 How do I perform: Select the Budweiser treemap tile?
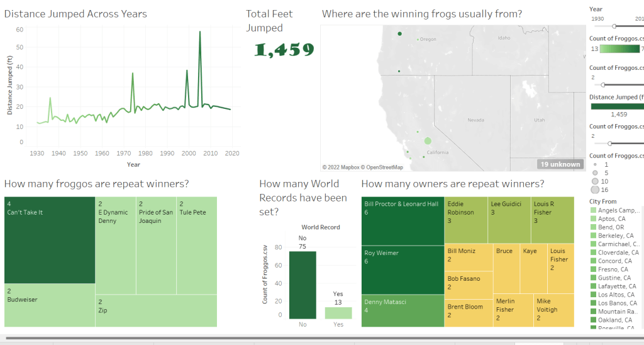click(x=50, y=305)
